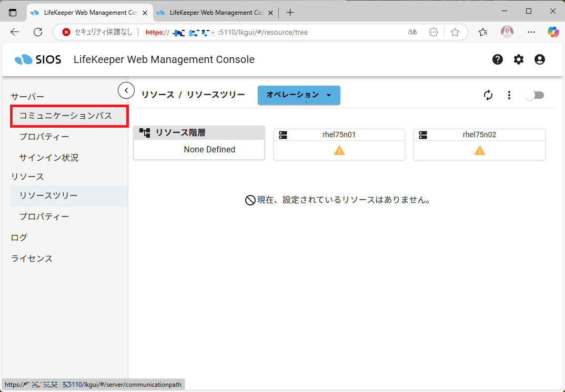Screen dimensions: 565x392
Task: Click the リソース section heading in sidebar
Action: (27, 177)
